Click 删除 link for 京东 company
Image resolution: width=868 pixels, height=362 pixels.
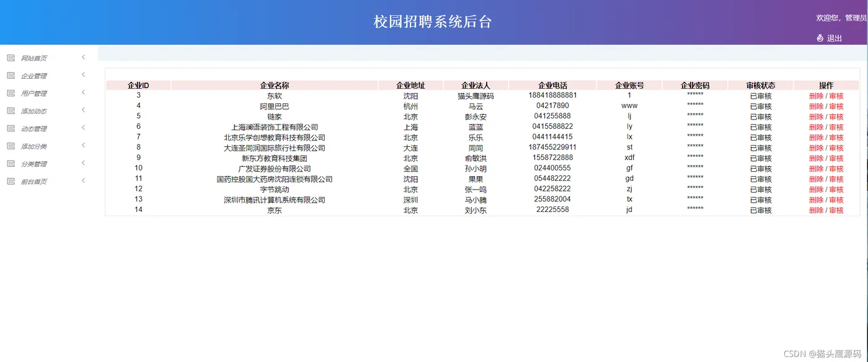pyautogui.click(x=815, y=210)
